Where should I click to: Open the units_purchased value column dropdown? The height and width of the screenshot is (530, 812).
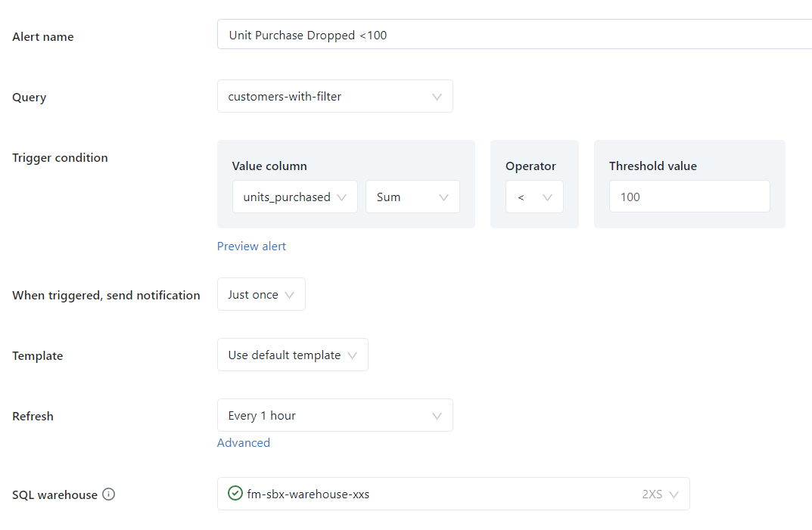(x=294, y=197)
